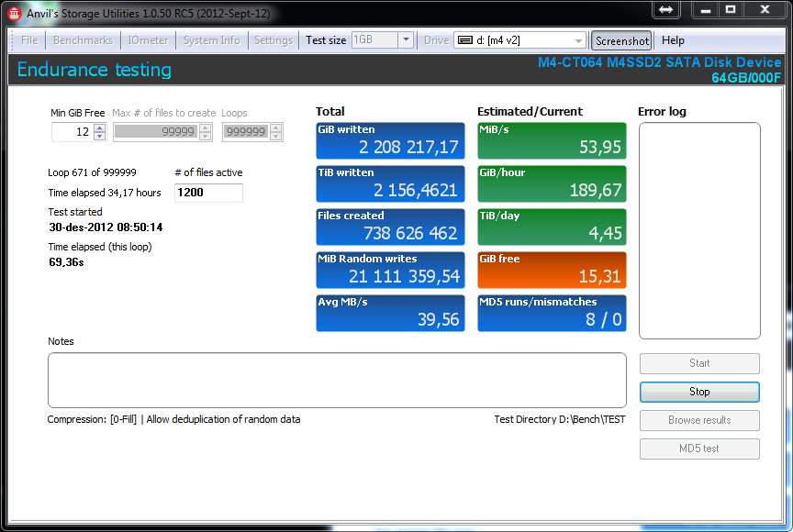Click the double-arrow window size icon
Viewport: 793px width, 532px height.
click(x=665, y=9)
